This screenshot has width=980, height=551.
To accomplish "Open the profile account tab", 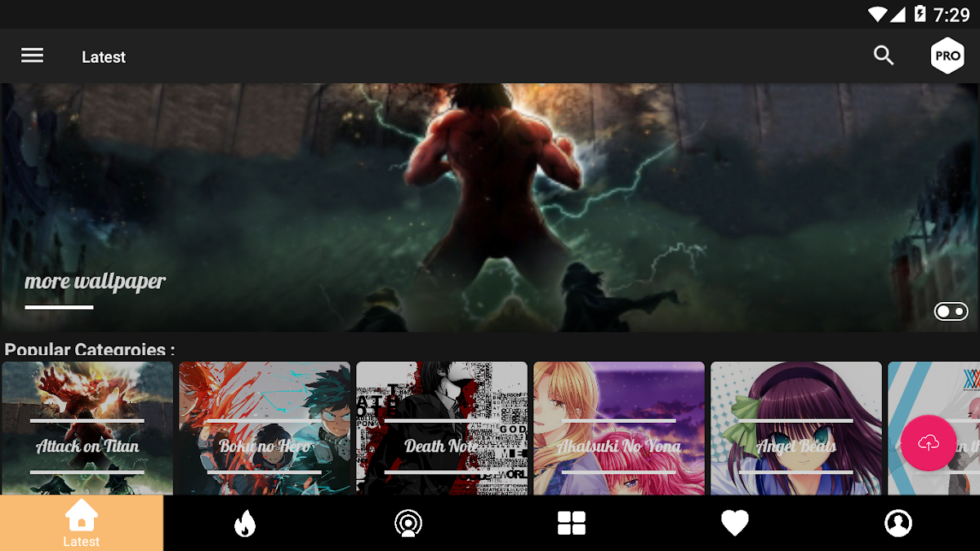I will [898, 523].
